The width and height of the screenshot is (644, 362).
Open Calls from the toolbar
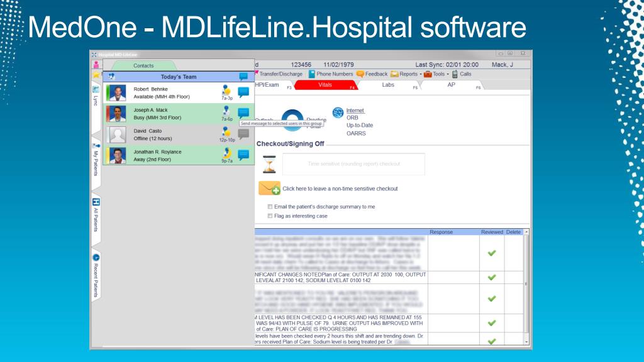[x=462, y=74]
